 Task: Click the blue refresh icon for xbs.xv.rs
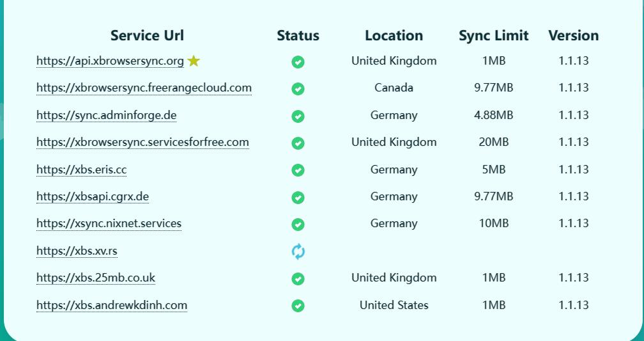coord(298,252)
